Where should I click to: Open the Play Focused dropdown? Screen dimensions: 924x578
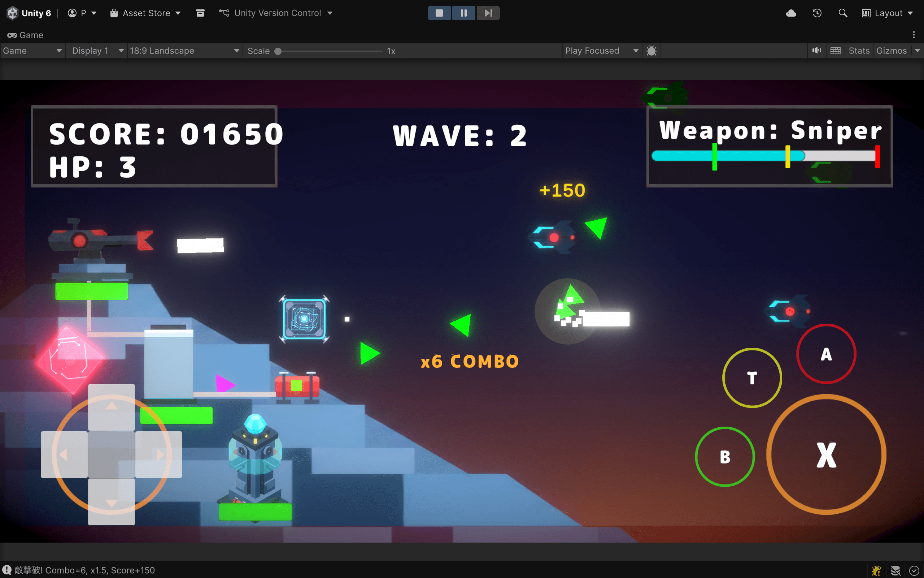(602, 51)
